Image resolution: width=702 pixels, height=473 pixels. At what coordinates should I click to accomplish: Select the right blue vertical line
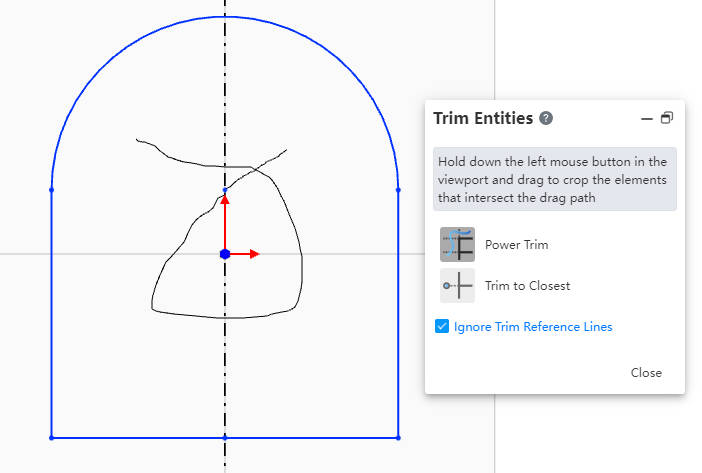point(398,313)
